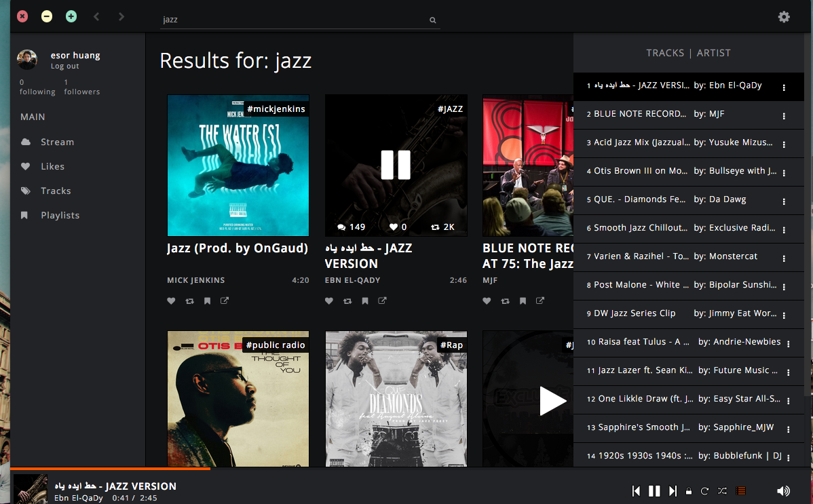Click #Rap tag on Diamonds cover
The width and height of the screenshot is (813, 504).
[x=451, y=345]
